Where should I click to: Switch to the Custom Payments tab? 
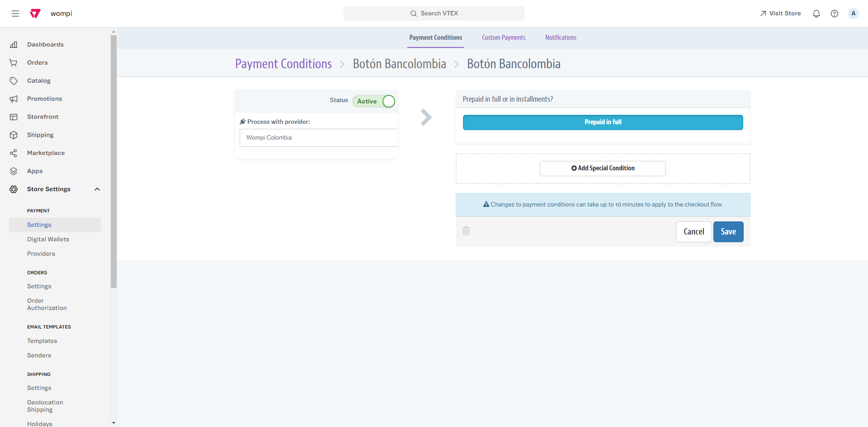click(x=503, y=38)
